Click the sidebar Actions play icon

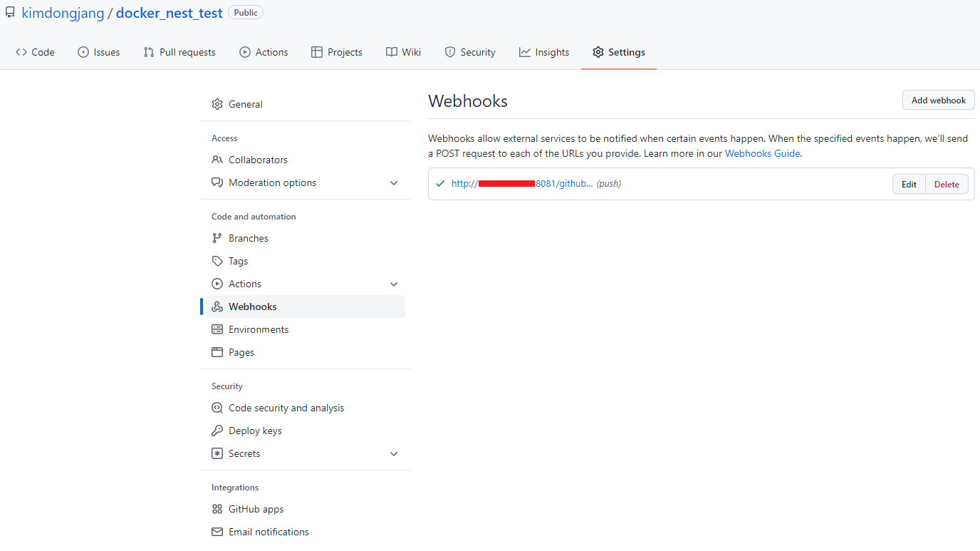217,284
